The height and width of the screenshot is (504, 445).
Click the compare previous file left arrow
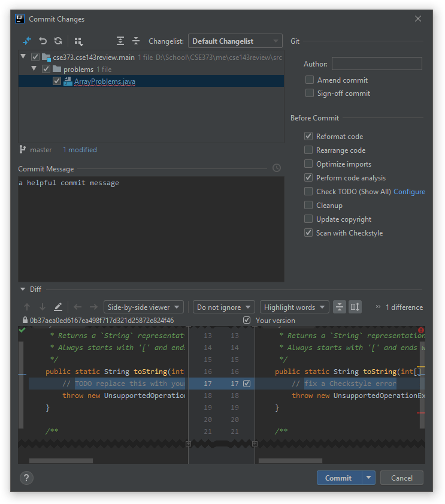(77, 307)
